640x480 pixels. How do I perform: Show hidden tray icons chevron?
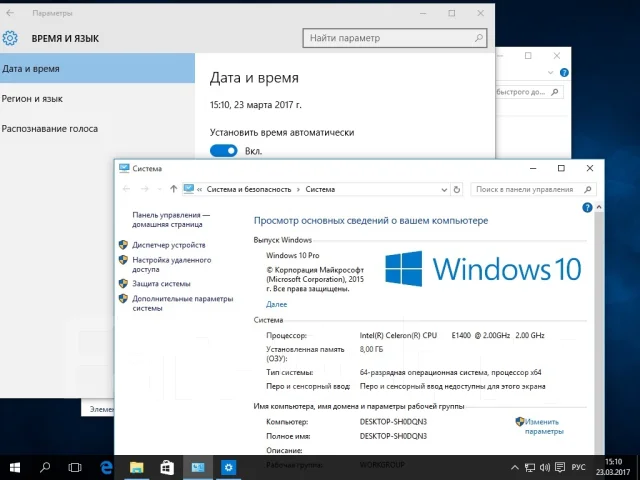[x=515, y=468]
